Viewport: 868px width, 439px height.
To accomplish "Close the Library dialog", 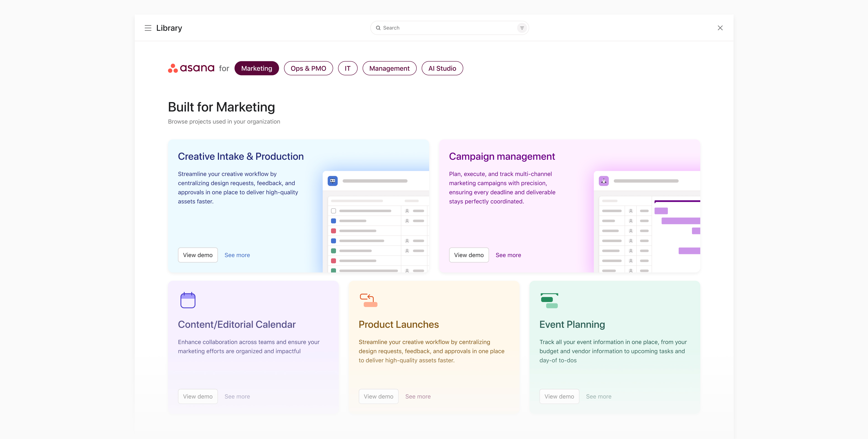I will pyautogui.click(x=720, y=28).
